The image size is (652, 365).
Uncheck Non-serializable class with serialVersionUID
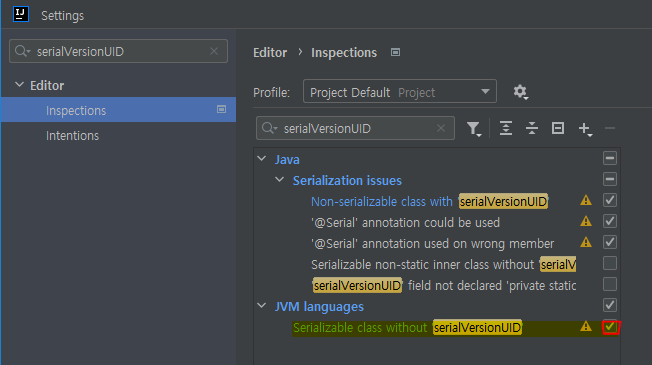610,200
